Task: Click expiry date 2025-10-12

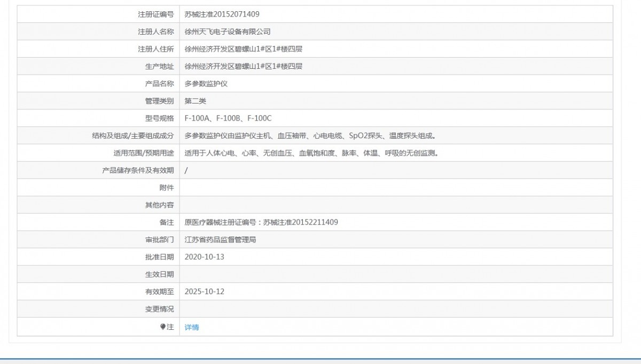Action: [x=205, y=291]
